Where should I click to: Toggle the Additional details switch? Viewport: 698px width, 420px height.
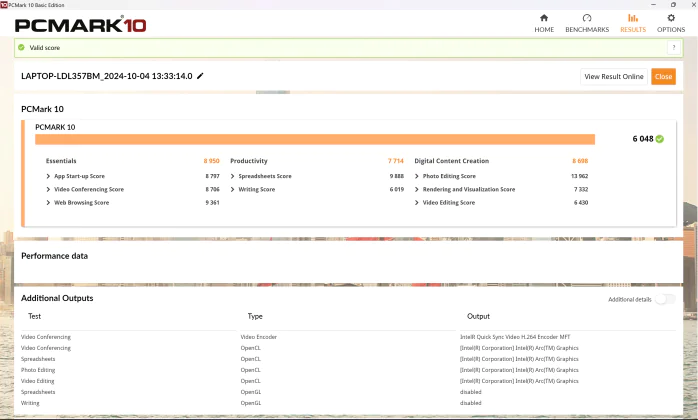(x=665, y=299)
